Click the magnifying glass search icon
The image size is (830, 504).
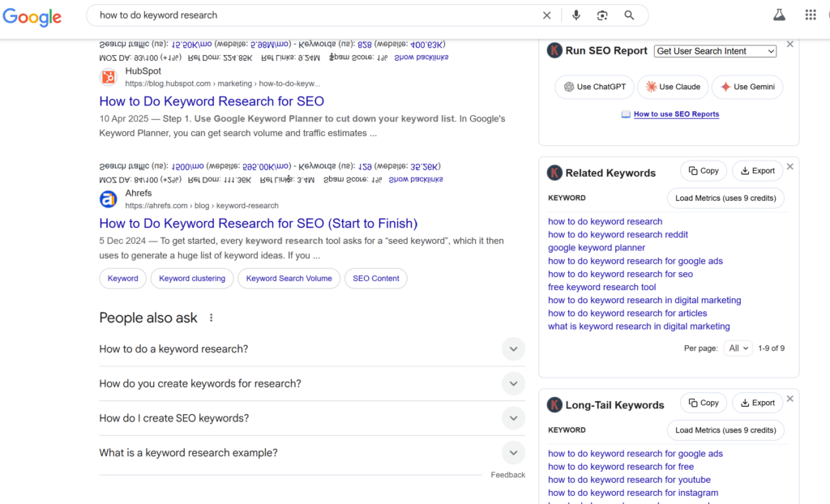pyautogui.click(x=629, y=15)
